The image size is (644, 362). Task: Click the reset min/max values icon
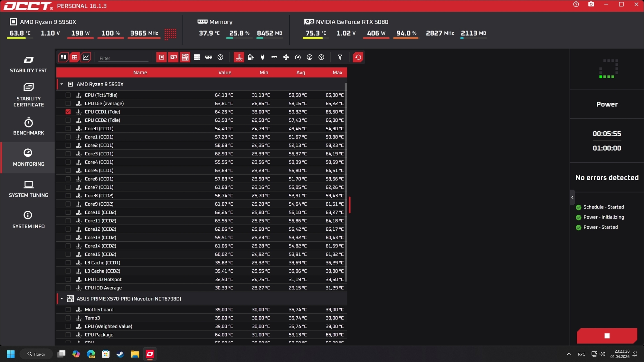tap(358, 57)
